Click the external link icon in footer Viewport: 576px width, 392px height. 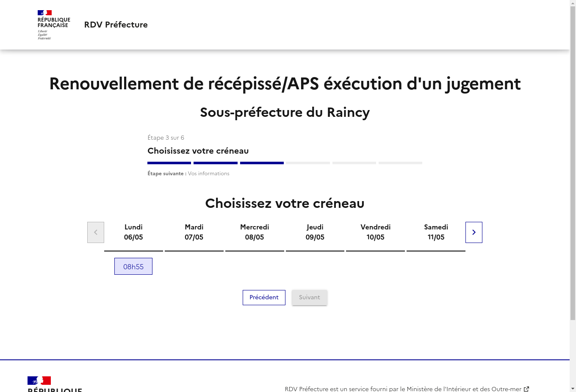526,389
